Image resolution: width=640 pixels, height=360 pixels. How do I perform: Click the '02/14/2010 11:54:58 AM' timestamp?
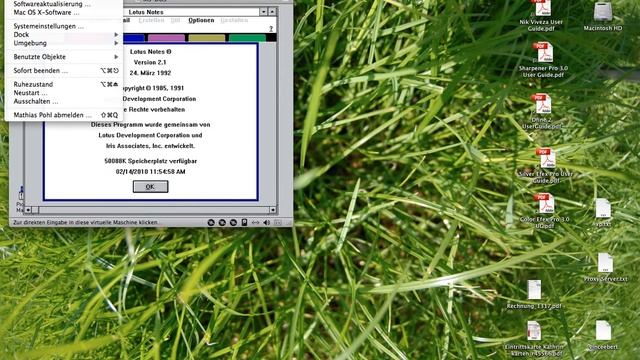click(150, 172)
